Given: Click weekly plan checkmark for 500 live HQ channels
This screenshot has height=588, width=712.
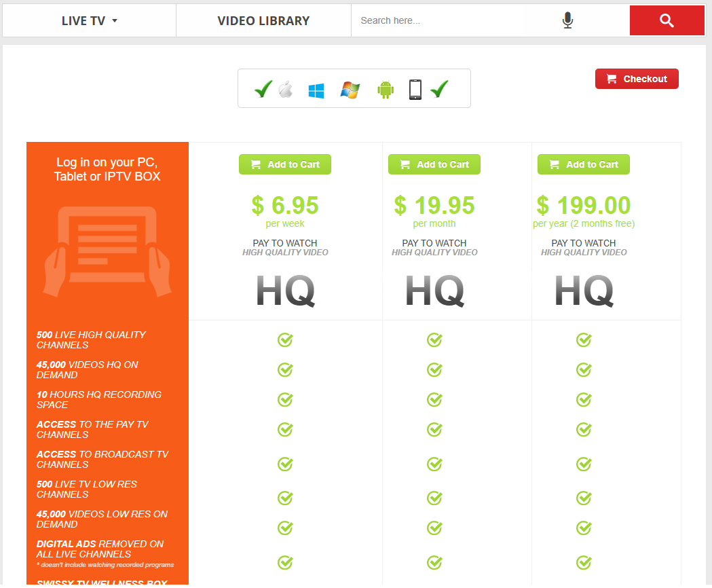Looking at the screenshot, I should 285,339.
